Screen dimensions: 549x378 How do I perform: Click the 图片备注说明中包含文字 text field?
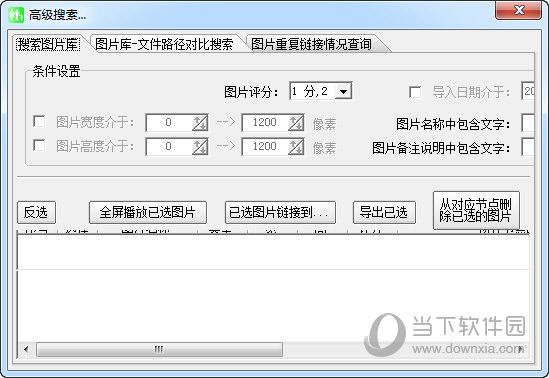click(528, 147)
